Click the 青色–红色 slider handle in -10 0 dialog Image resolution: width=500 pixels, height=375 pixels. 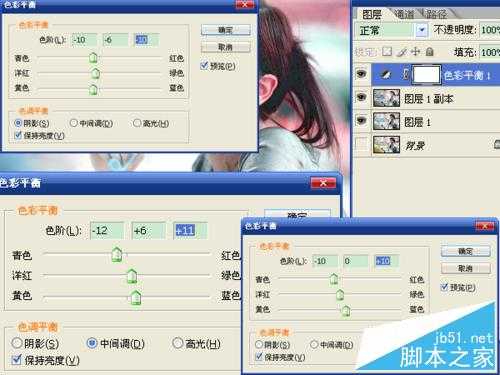tap(334, 279)
